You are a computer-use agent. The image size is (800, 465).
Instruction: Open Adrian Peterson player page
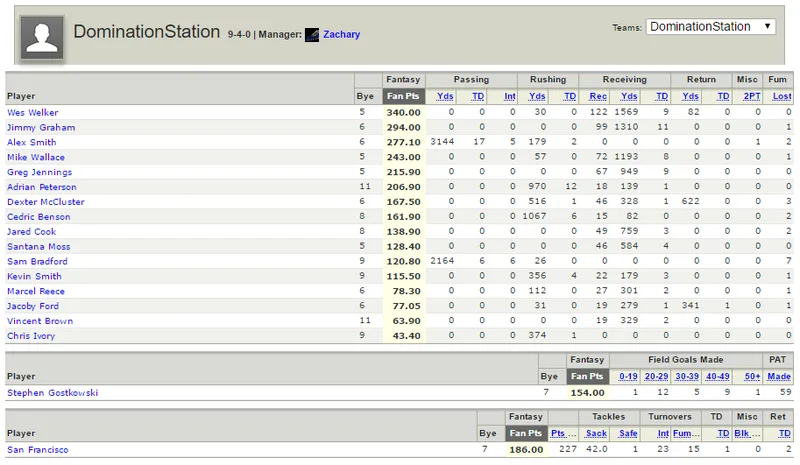click(42, 187)
